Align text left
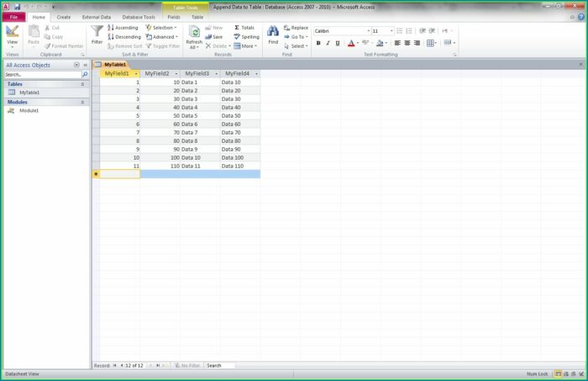This screenshot has height=381, width=588. tap(397, 43)
